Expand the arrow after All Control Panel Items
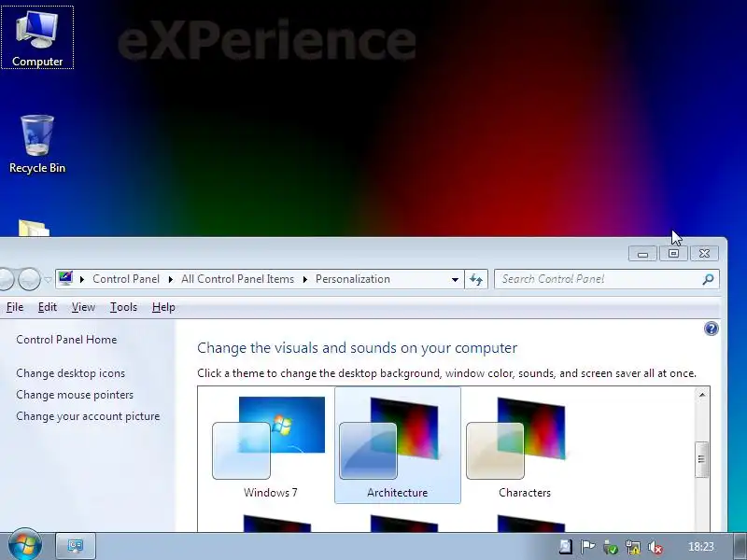This screenshot has width=747, height=560. click(305, 279)
